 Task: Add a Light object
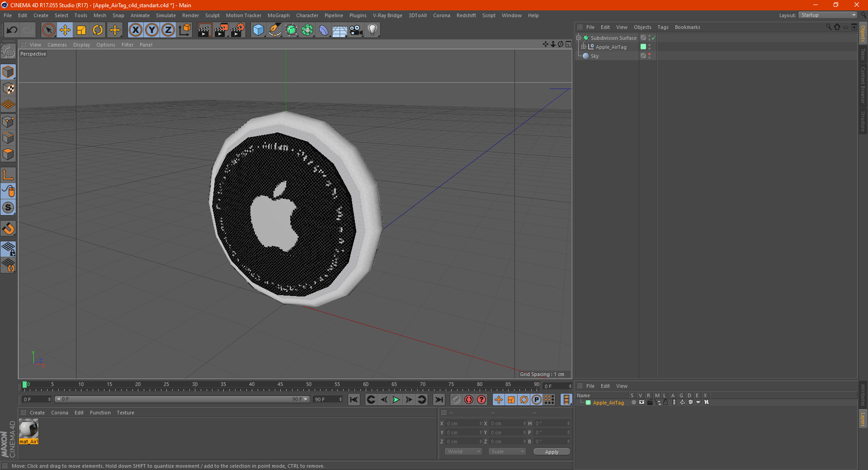373,30
